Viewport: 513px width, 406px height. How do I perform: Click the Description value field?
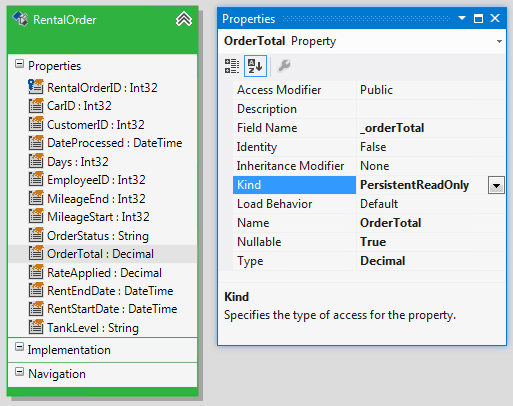click(430, 109)
